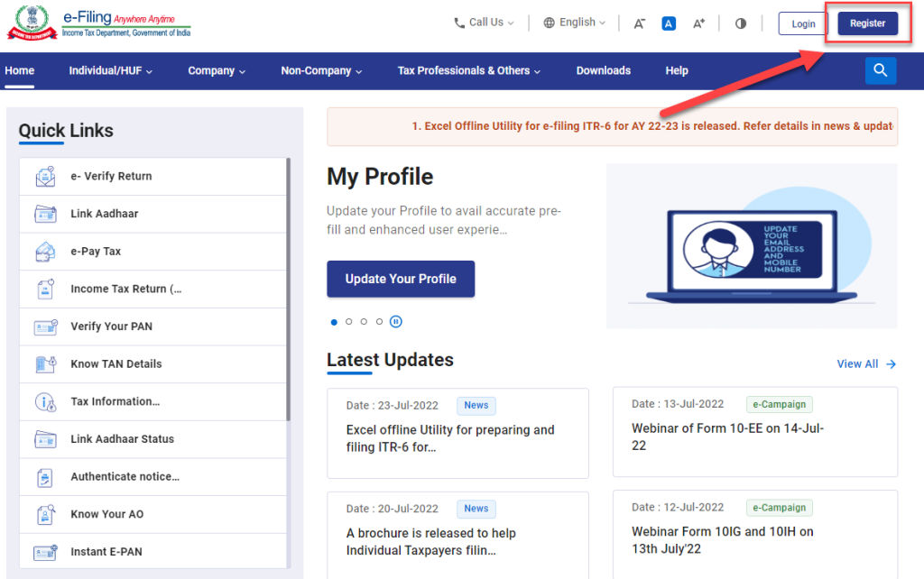Screen dimensions: 924x579
Task: Go to the Home tab
Action: click(x=20, y=70)
